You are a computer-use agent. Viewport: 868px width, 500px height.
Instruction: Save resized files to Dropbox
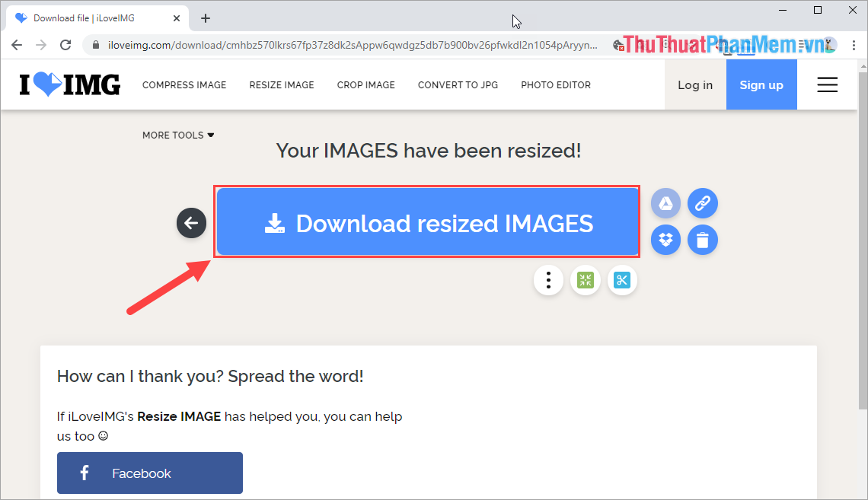pos(665,240)
